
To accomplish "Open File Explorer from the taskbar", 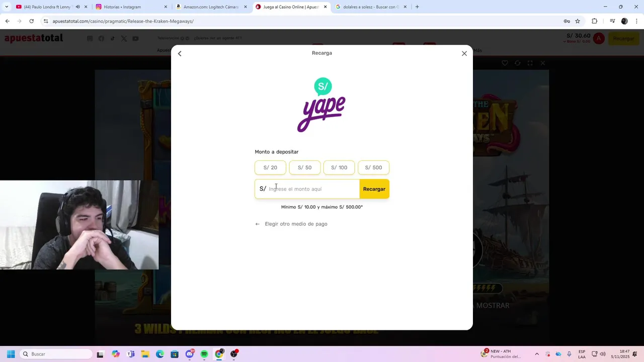I will coord(145,354).
